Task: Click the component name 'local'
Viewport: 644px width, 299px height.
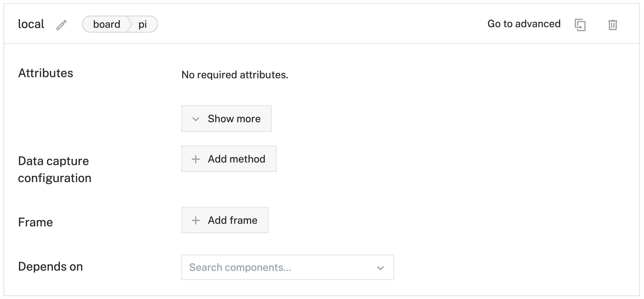Action: pos(31,24)
